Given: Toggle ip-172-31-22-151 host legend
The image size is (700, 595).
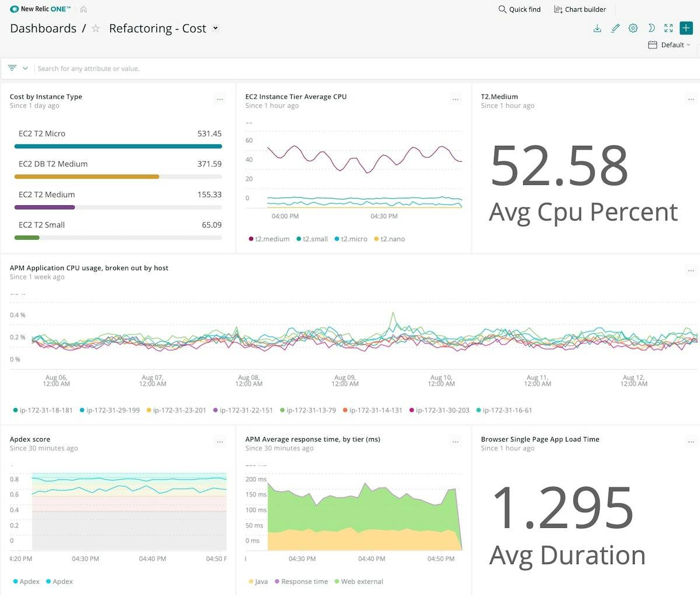Looking at the screenshot, I should point(243,410).
